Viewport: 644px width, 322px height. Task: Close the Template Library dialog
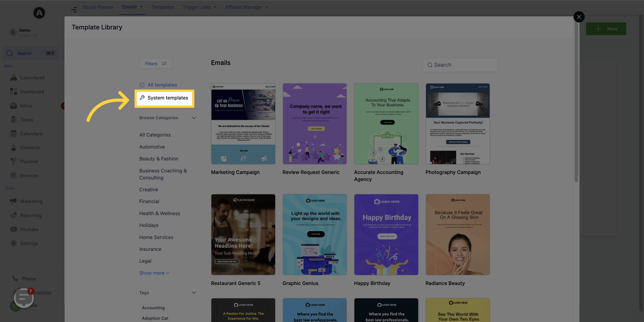point(579,17)
